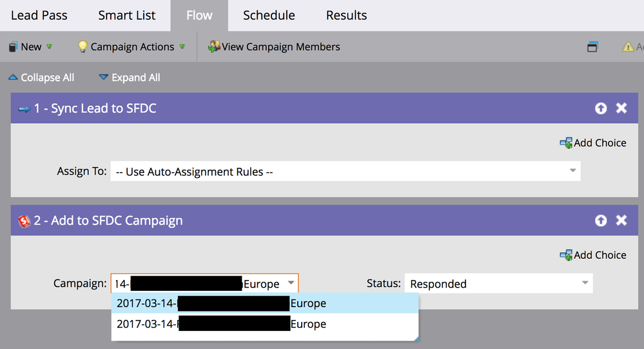Viewport: 644px width, 349px height.
Task: Select the second 2017-03-14 Europe option
Action: 265,324
